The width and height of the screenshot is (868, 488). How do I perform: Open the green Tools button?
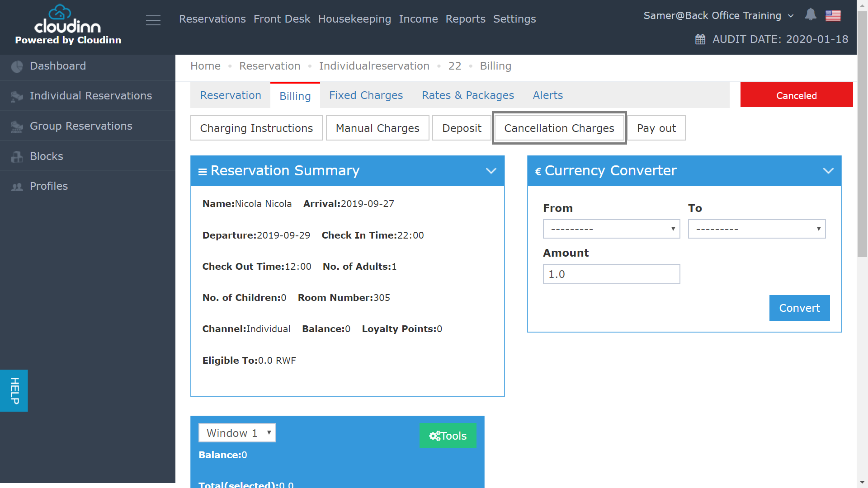click(x=448, y=436)
